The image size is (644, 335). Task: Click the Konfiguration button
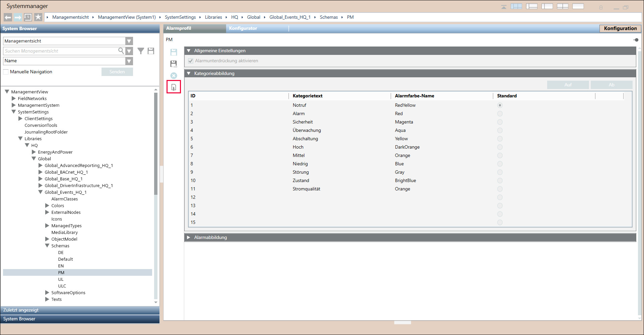coord(620,28)
